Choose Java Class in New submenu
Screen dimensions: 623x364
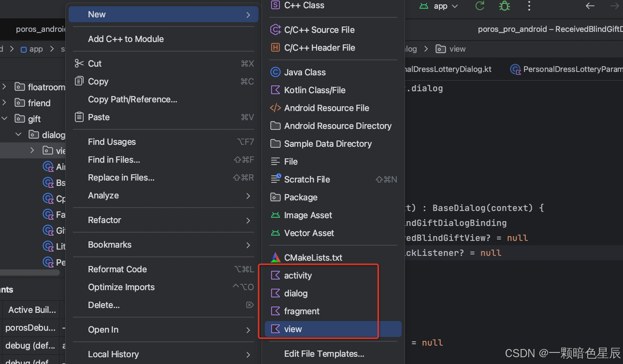[304, 72]
